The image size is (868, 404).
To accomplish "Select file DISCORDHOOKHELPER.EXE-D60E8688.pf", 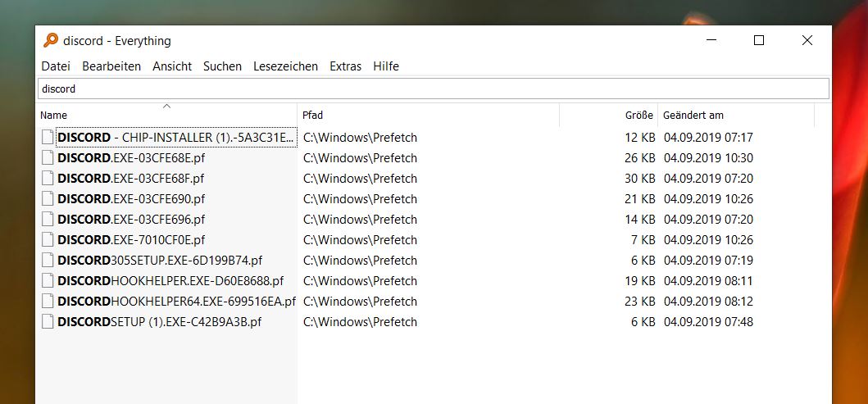I will [x=170, y=280].
